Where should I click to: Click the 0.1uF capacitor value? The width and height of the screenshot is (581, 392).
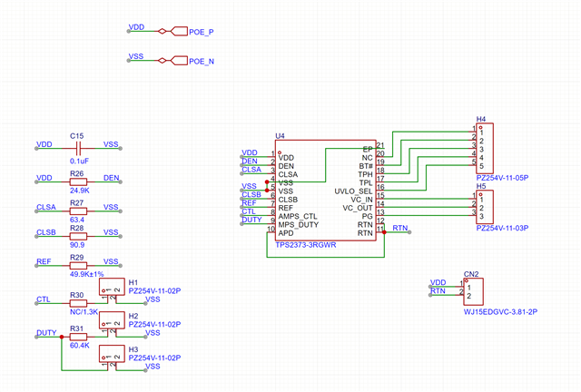point(79,162)
